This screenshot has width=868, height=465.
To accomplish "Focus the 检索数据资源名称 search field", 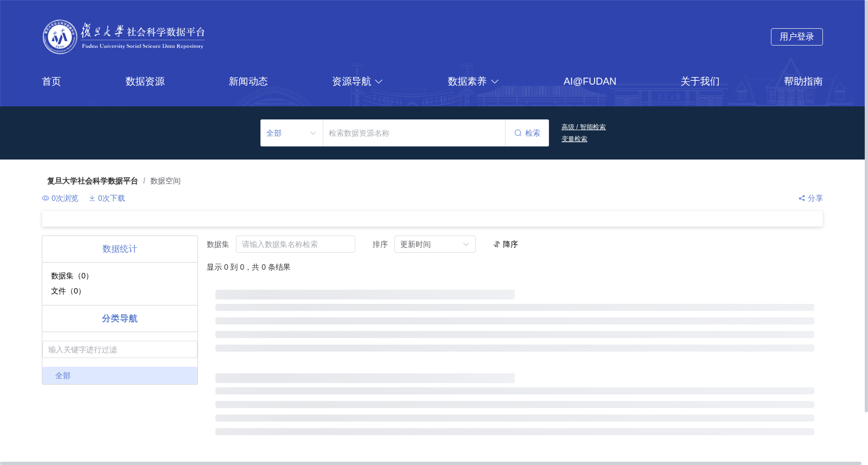I will [414, 133].
